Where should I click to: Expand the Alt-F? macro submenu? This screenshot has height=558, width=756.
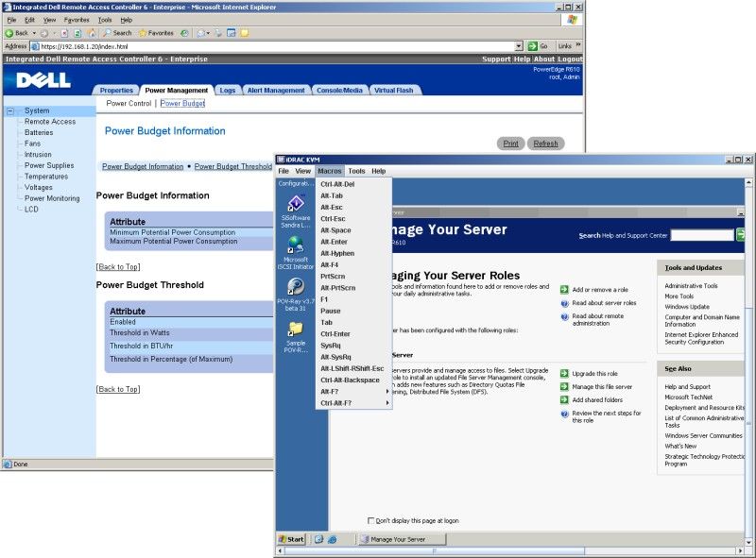(387, 391)
